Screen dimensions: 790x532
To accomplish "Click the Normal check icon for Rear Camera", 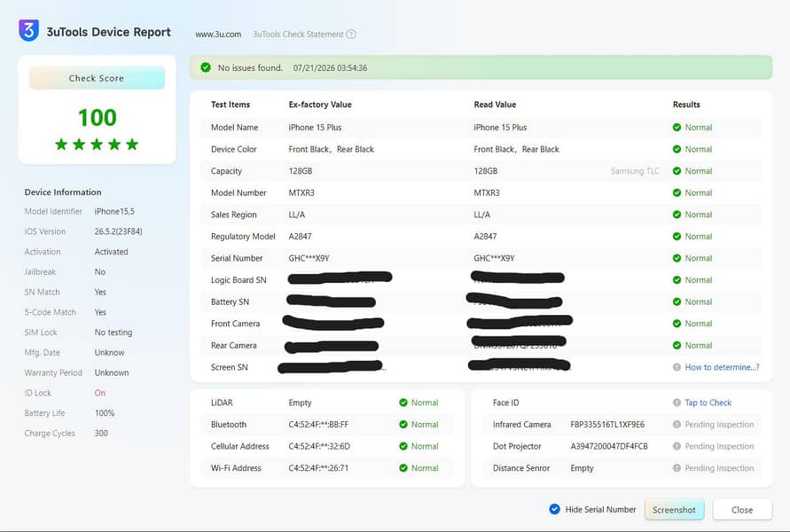I will [x=677, y=346].
